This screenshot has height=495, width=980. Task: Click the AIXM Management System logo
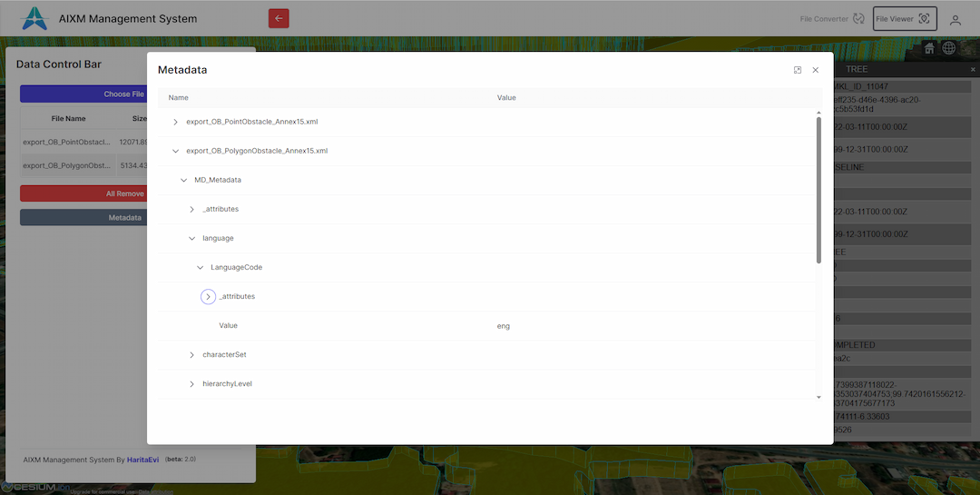click(34, 18)
